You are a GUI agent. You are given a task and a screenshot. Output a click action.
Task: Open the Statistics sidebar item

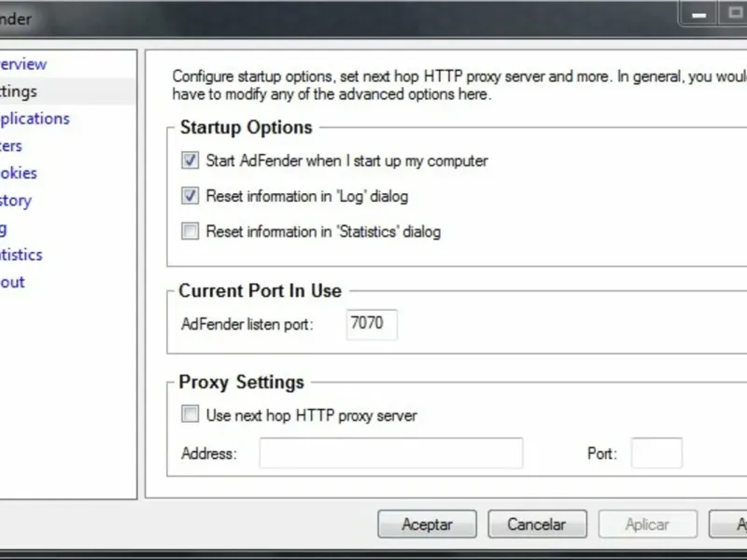pos(21,255)
